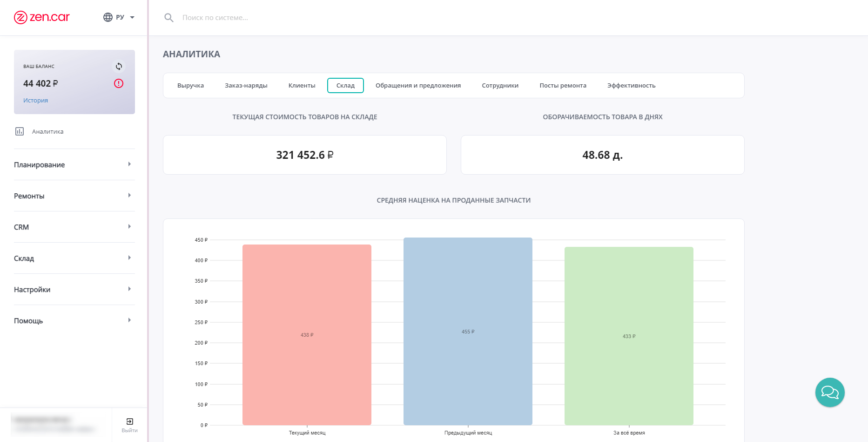Click the Выйти logout icon
The height and width of the screenshot is (442, 868).
(129, 422)
